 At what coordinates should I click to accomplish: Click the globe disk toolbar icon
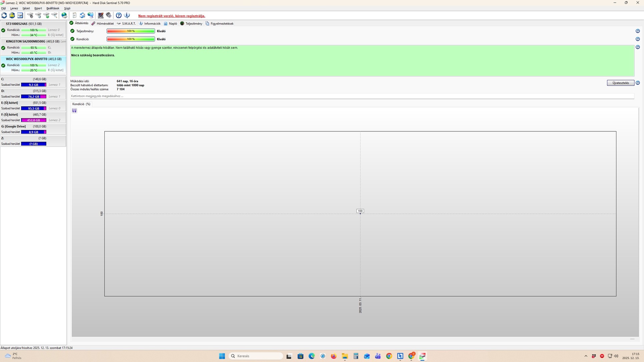(x=64, y=15)
